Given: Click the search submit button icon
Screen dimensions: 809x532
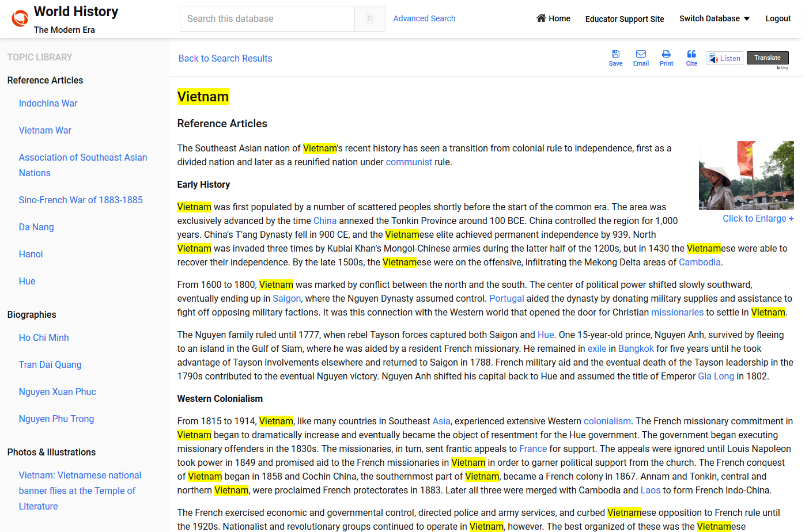Looking at the screenshot, I should [370, 19].
